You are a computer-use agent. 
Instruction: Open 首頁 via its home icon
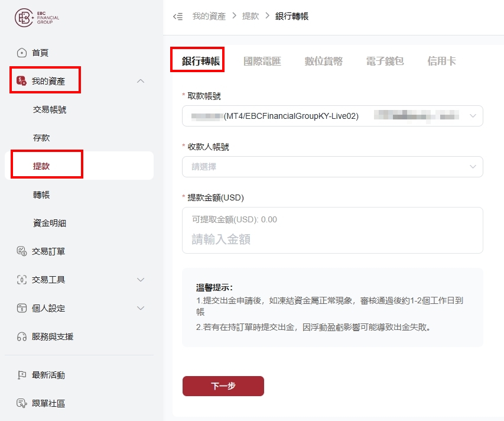coord(21,53)
